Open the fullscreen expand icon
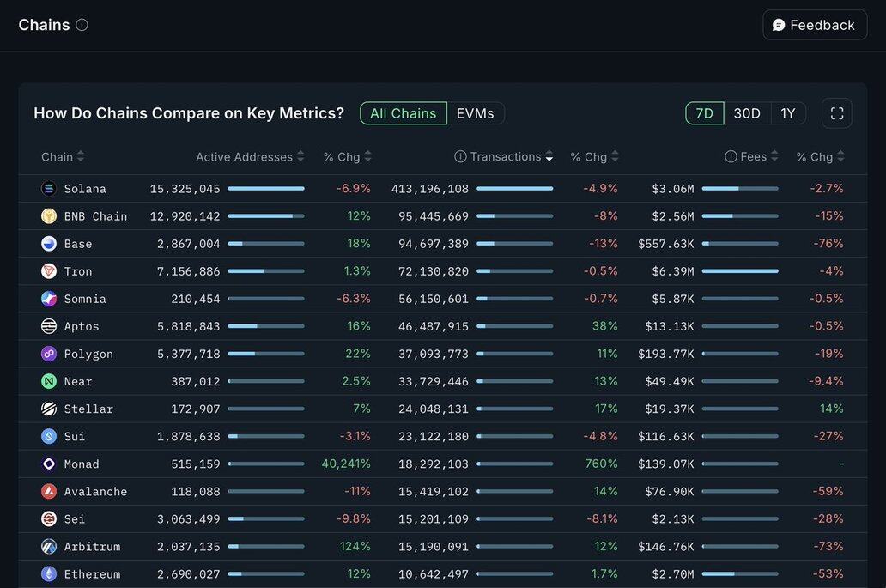The image size is (886, 588). tap(836, 113)
